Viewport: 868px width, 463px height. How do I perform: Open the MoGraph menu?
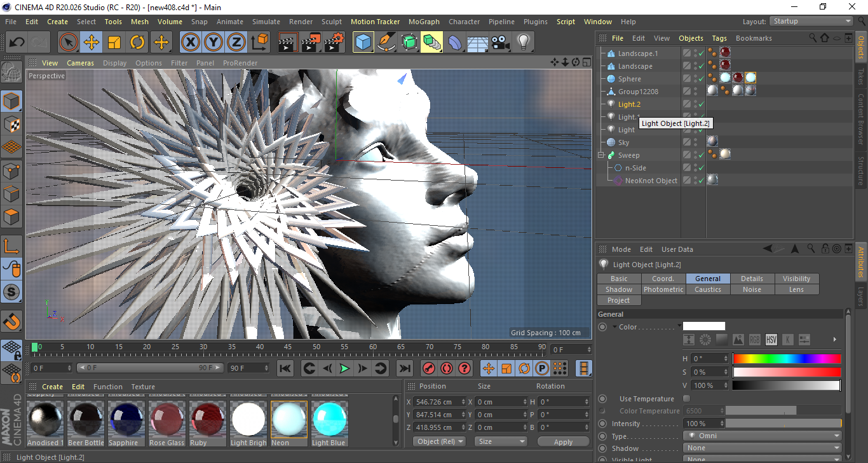tap(424, 22)
